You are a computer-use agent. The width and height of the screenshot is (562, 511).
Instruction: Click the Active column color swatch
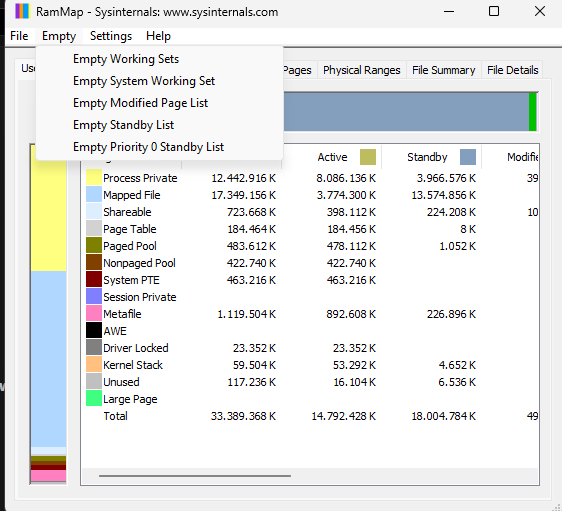click(x=368, y=157)
